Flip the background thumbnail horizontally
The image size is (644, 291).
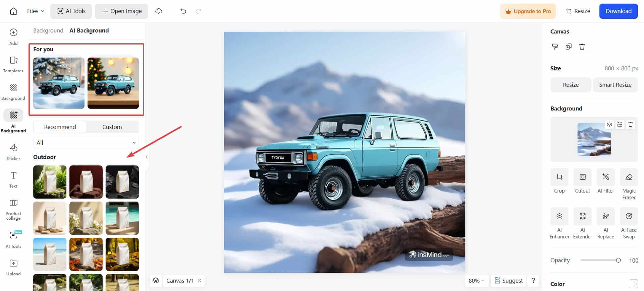pos(609,124)
